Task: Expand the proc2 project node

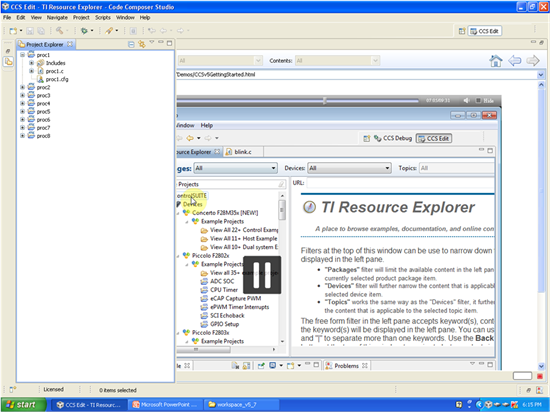Action: click(x=22, y=87)
